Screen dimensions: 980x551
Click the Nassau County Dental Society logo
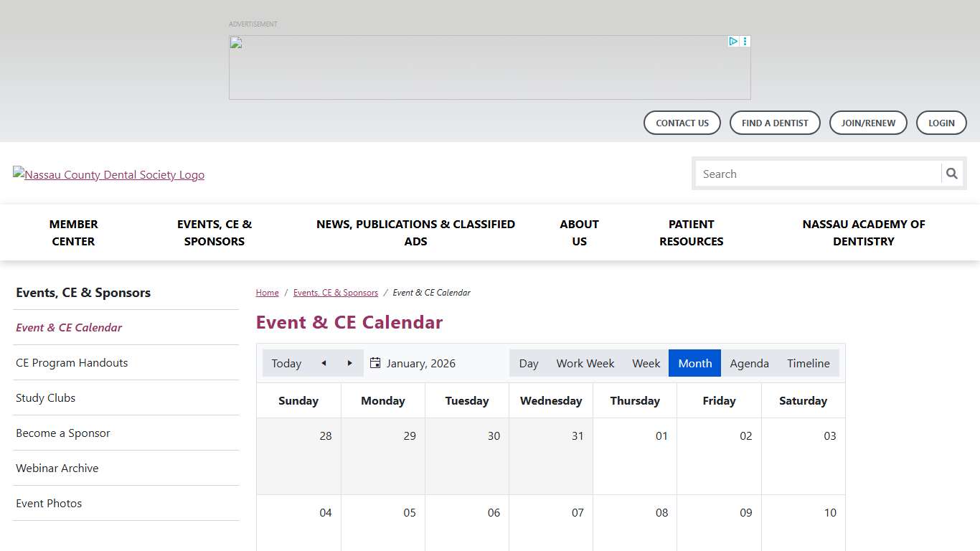(108, 174)
